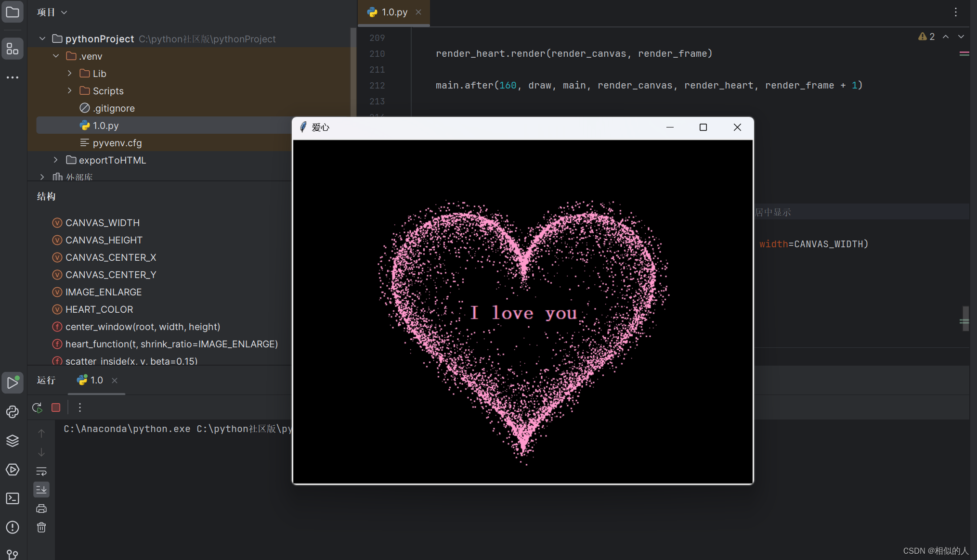
Task: Switch to the 1.0.py editor tab
Action: click(393, 12)
